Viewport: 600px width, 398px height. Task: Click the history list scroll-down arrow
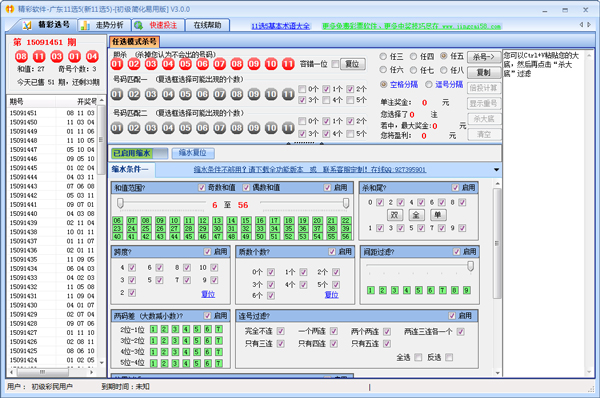(x=101, y=362)
